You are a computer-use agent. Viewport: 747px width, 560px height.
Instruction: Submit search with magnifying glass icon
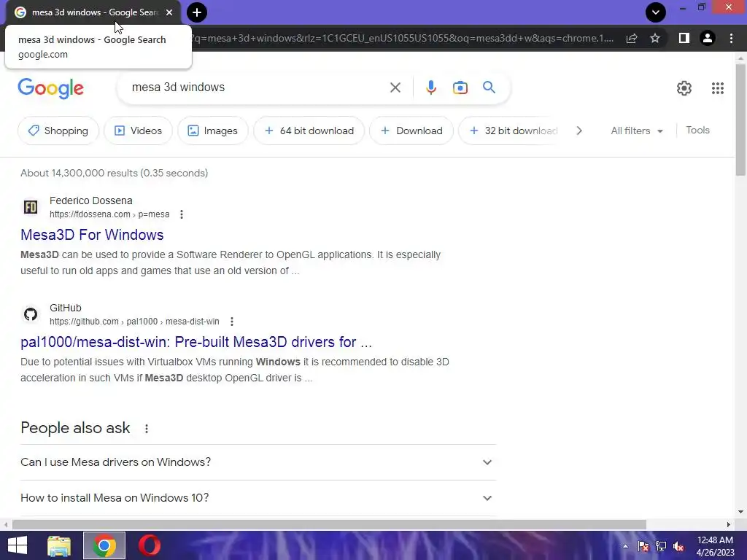tap(489, 87)
